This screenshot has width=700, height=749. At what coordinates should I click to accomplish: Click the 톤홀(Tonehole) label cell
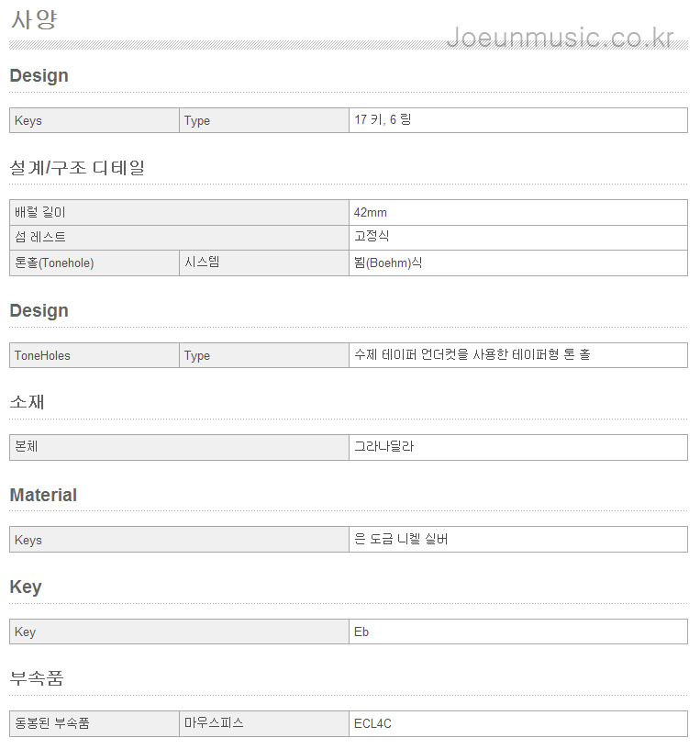[x=94, y=263]
